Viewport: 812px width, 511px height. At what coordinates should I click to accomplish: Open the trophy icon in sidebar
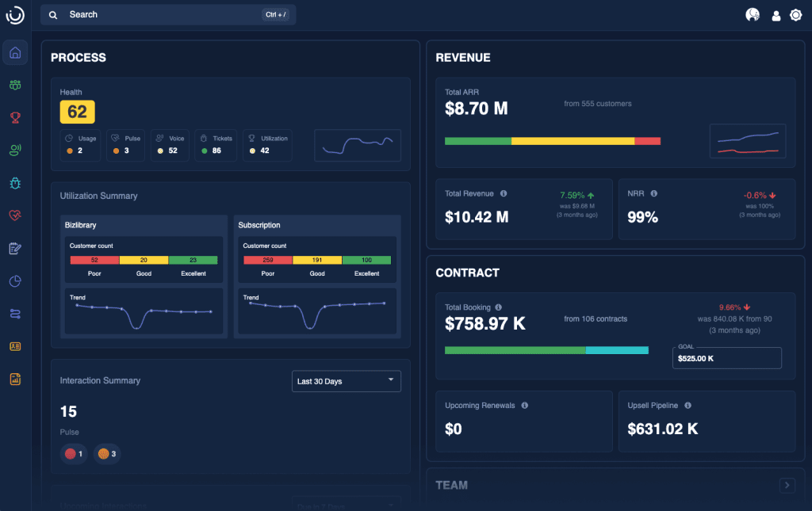pos(15,117)
